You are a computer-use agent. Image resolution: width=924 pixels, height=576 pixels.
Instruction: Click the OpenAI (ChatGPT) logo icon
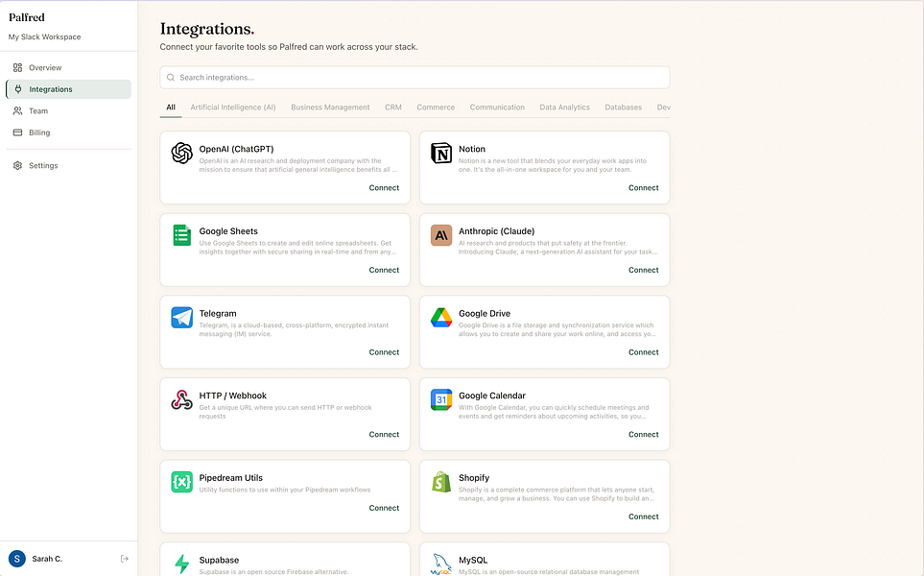(181, 154)
